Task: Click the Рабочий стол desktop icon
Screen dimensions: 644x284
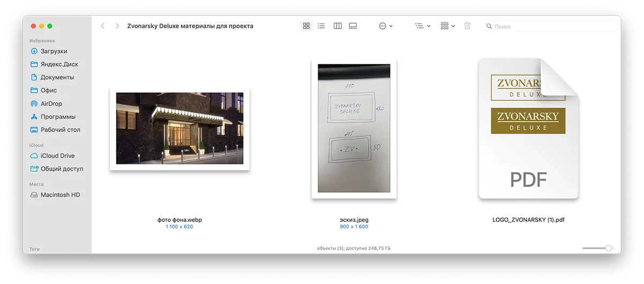Action: (34, 130)
